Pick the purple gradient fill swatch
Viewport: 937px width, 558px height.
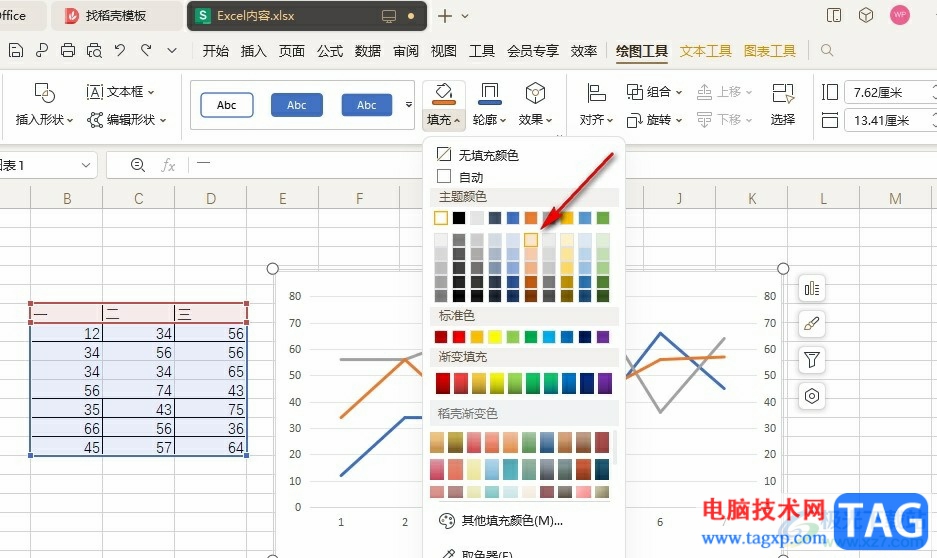click(604, 383)
